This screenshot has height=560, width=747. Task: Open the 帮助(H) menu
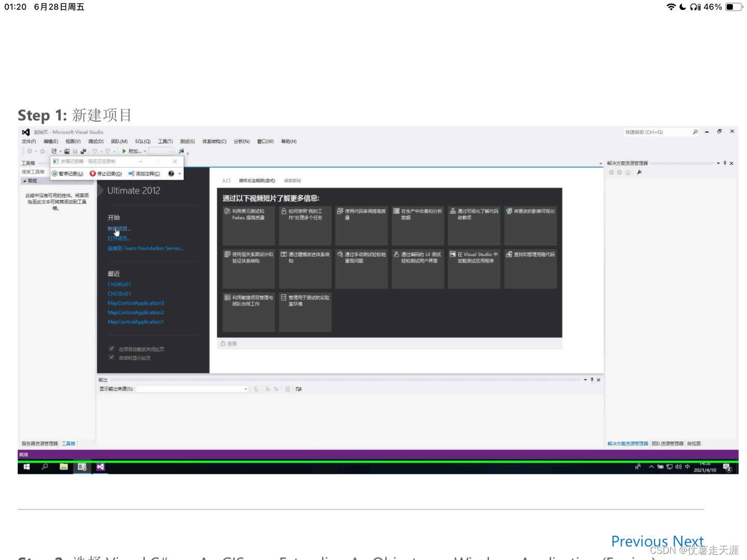[x=289, y=142]
